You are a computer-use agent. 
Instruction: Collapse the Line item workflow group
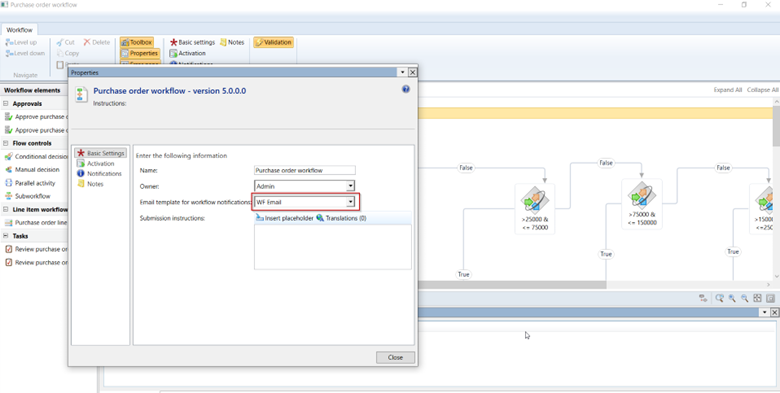(6, 209)
